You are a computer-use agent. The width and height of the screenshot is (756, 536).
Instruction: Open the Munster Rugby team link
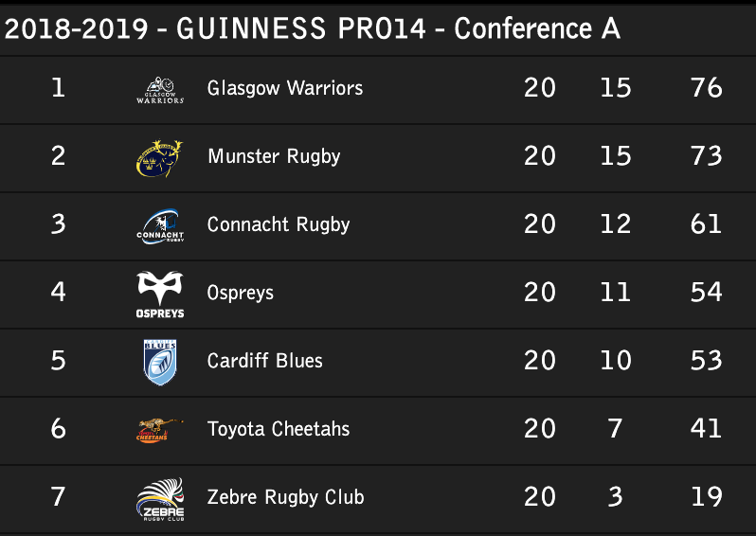pos(273,157)
